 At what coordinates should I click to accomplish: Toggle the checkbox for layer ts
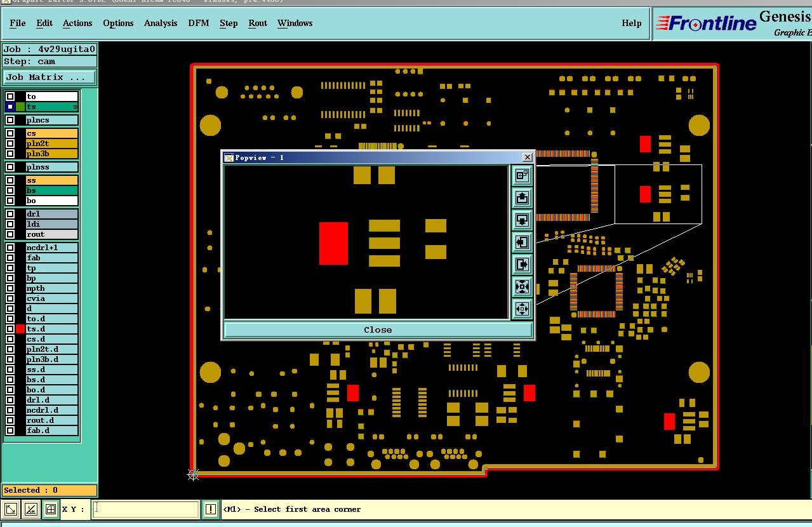pyautogui.click(x=10, y=107)
